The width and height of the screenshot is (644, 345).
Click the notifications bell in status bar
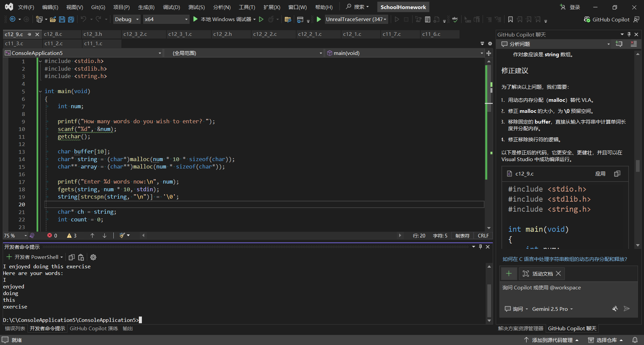(635, 340)
